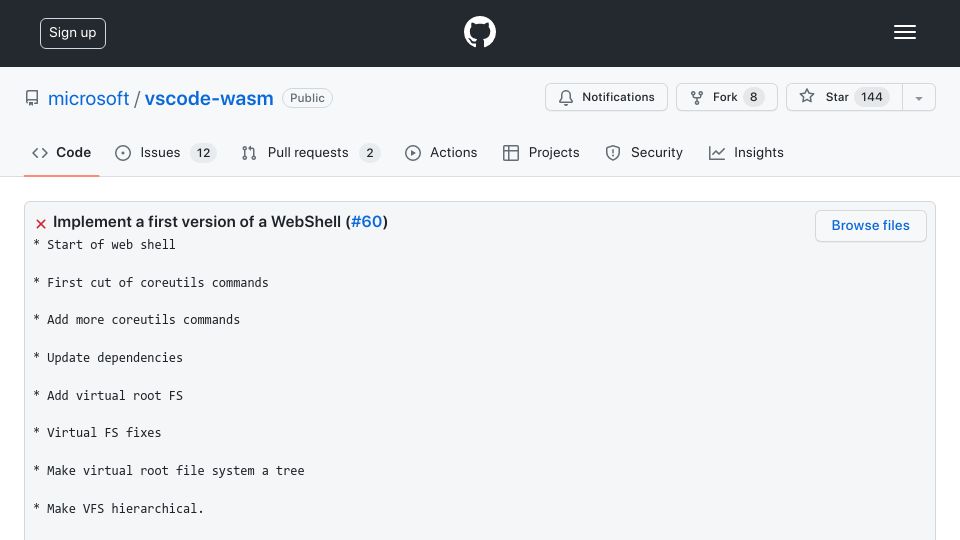Screen dimensions: 960x540
Task: Click the commit title "Implement a first version of a WebShell"
Action: 197,222
